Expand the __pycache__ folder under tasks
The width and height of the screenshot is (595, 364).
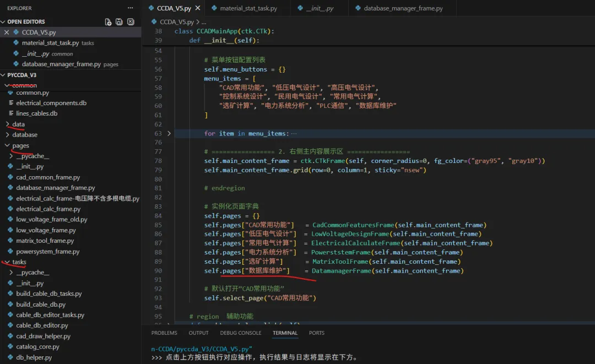[11, 272]
